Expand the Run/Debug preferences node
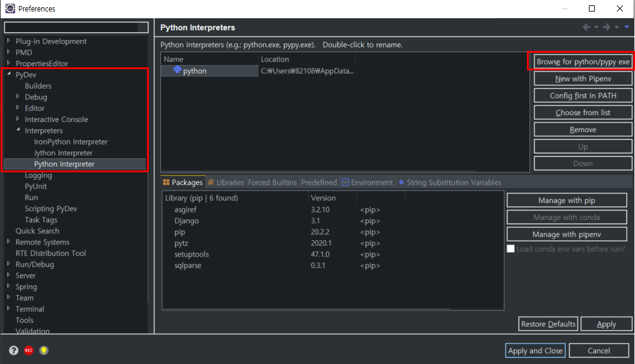This screenshot has height=364, width=635. 8,265
